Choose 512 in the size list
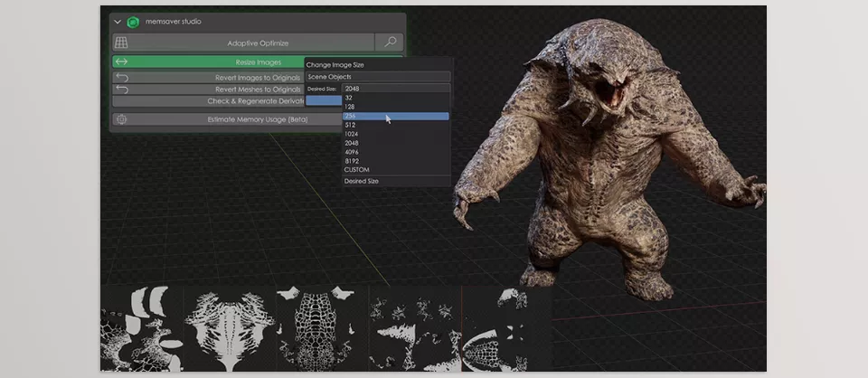Screen dimensions: 868x378 pos(394,126)
